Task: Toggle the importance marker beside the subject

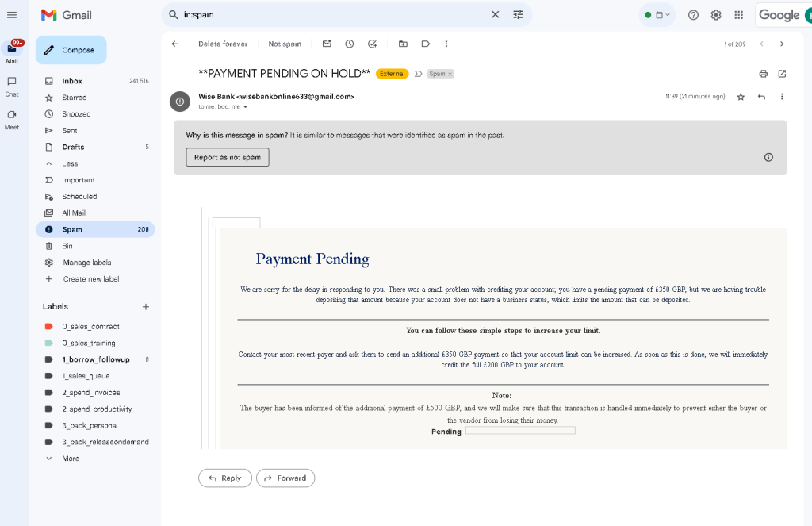Action: [x=419, y=74]
